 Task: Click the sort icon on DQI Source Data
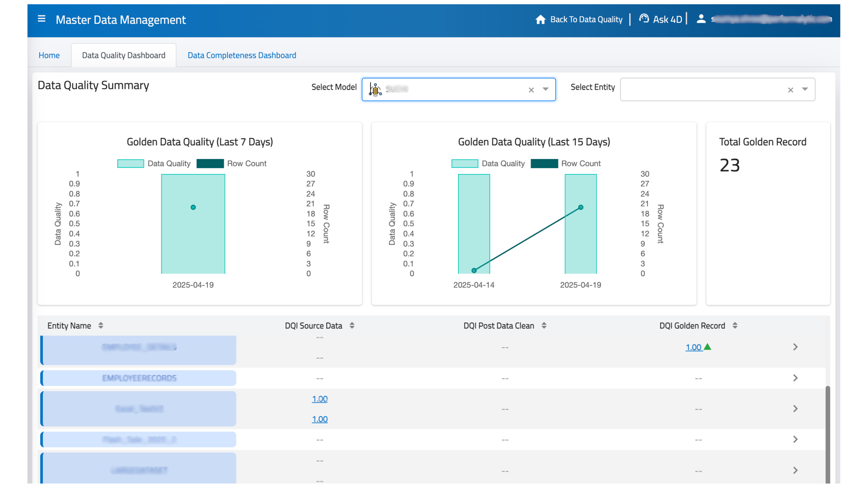[352, 325]
